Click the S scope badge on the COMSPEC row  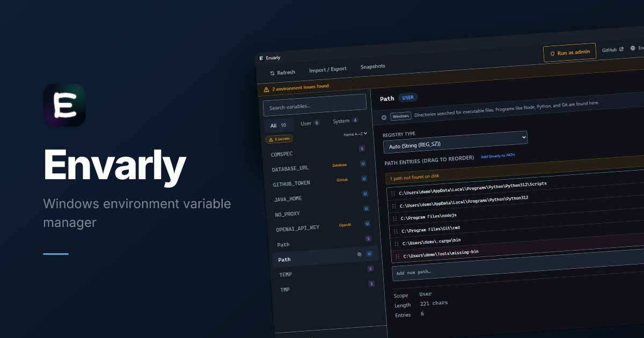click(362, 149)
